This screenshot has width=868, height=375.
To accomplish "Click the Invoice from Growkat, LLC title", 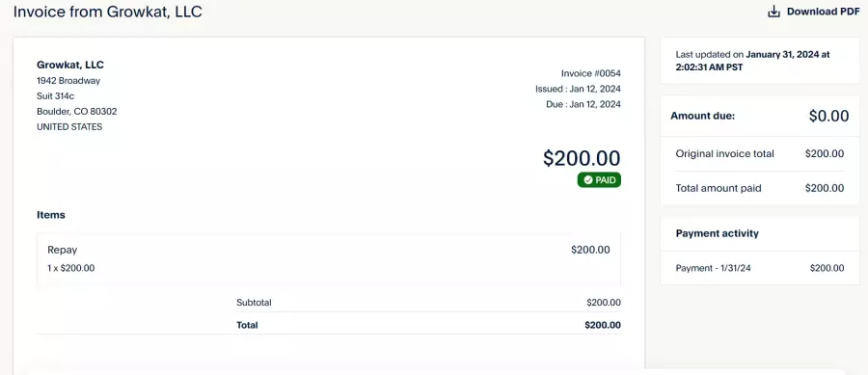I will (x=107, y=12).
